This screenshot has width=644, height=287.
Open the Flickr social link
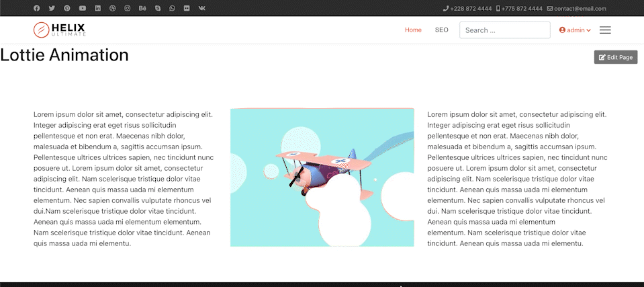tap(187, 8)
